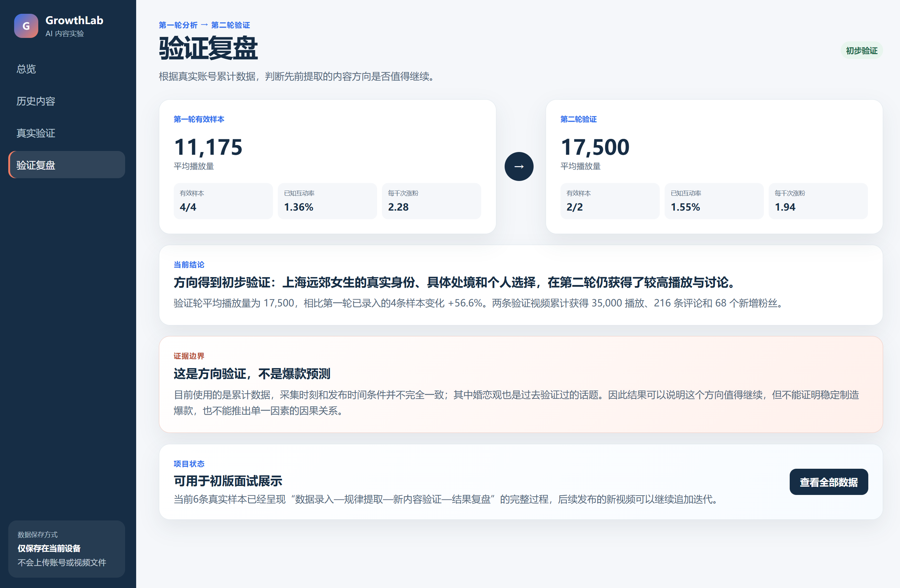Screen dimensions: 900x588
Task: Click the 数据保存方式 label
Action: [38, 535]
